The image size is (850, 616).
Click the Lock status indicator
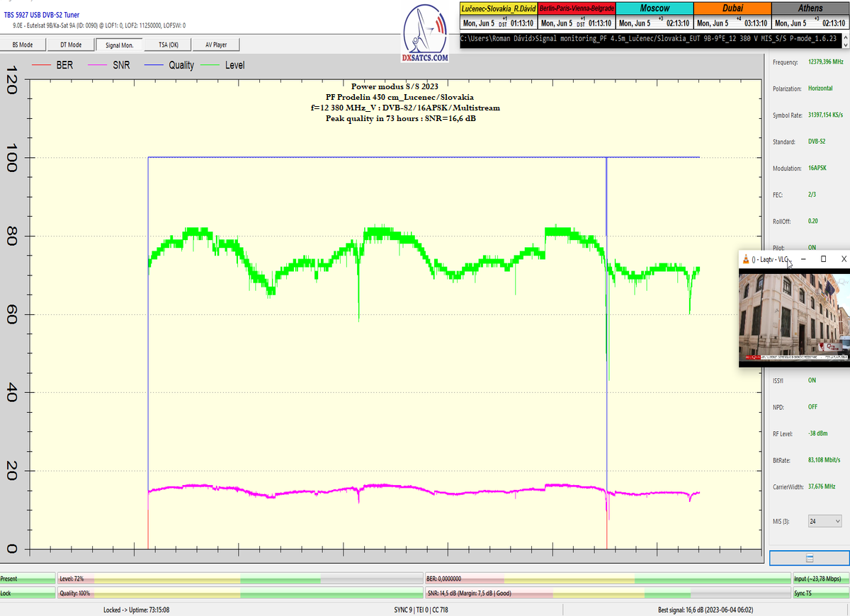[28, 593]
